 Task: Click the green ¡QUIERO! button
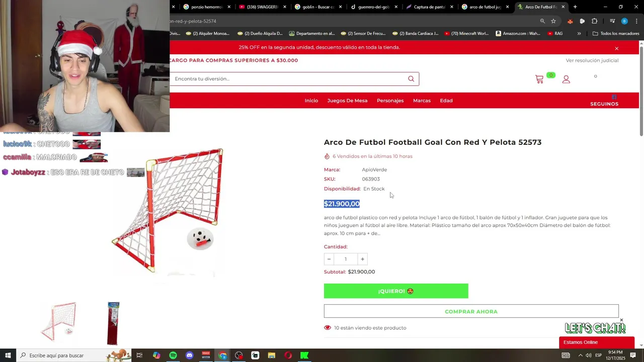click(x=396, y=291)
